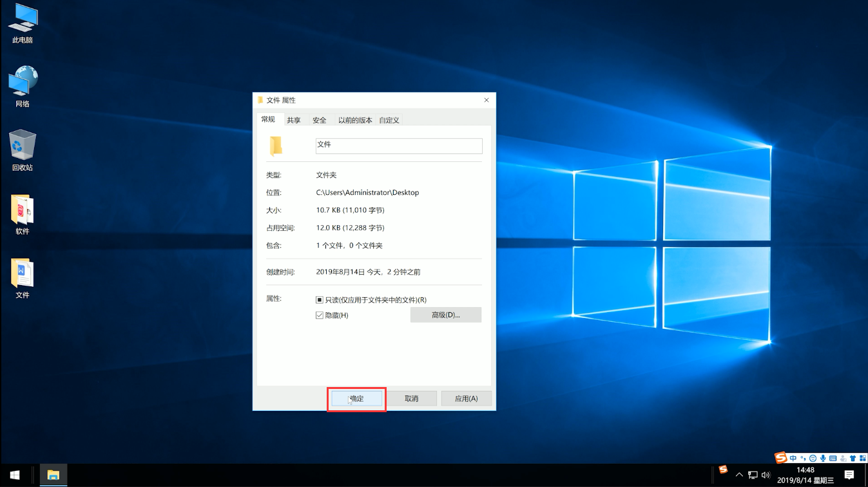Click the 取消 cancel button

click(412, 399)
